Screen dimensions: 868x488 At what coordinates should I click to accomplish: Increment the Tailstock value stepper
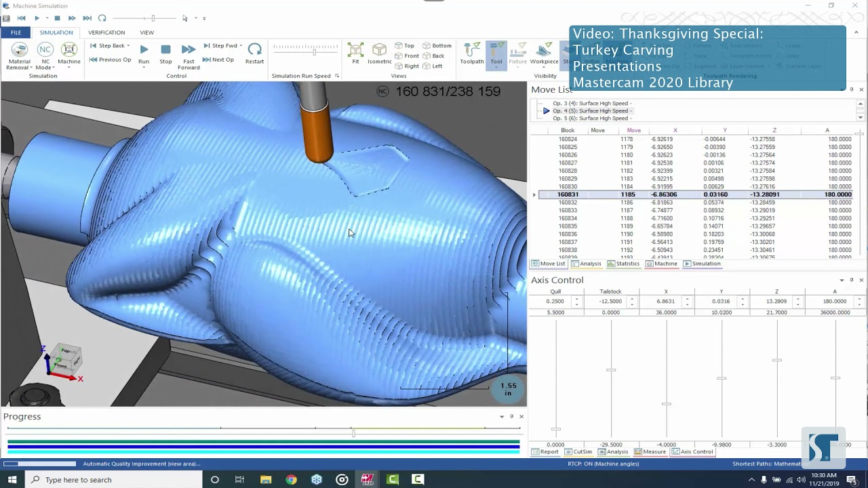point(631,299)
